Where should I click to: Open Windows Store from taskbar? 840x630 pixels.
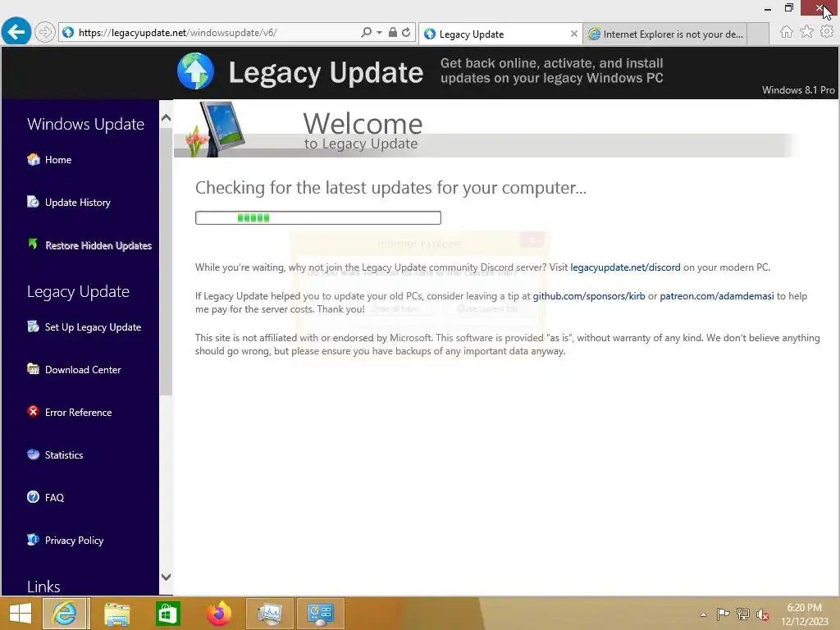(167, 614)
